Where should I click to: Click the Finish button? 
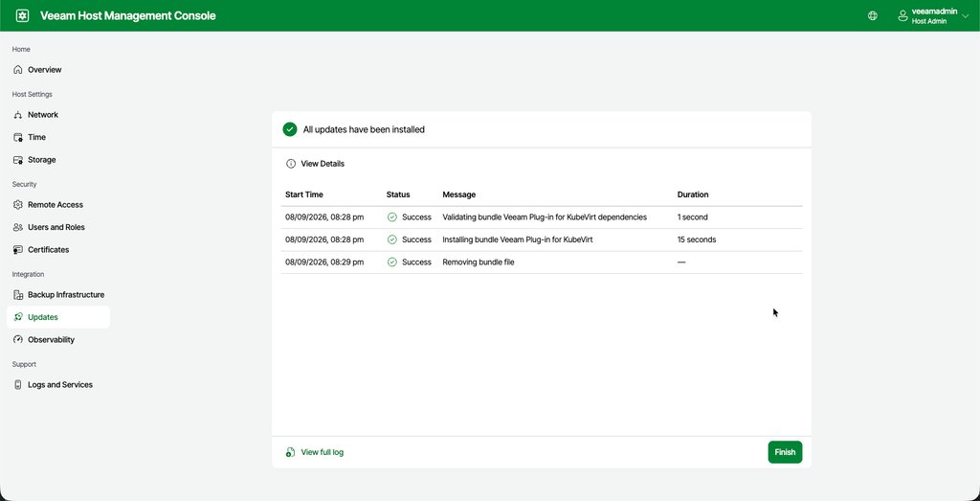(x=785, y=452)
